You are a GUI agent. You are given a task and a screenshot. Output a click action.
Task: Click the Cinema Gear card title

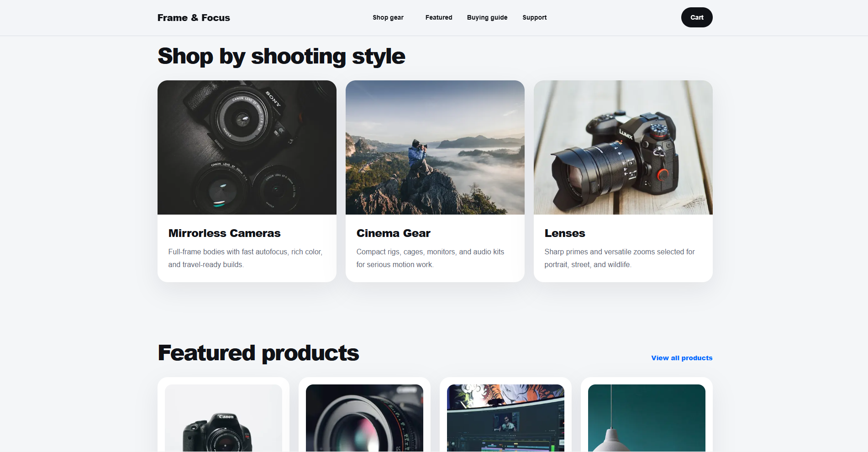click(x=394, y=233)
